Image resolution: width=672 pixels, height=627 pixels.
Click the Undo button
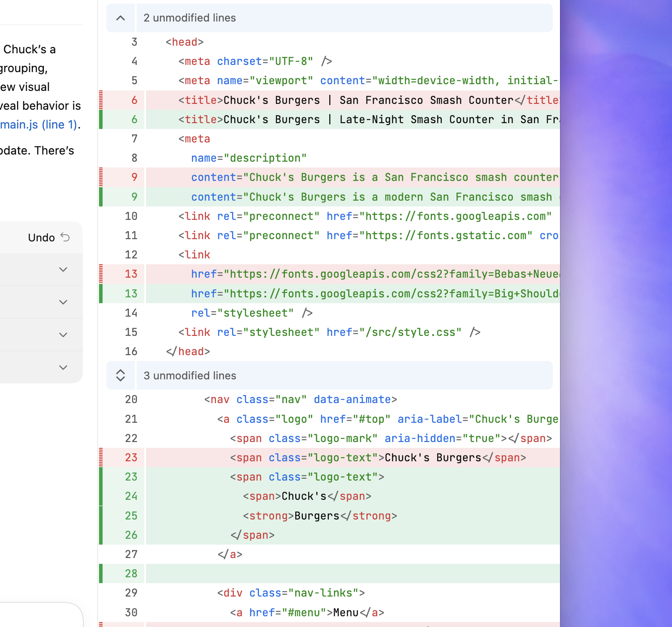tap(49, 237)
